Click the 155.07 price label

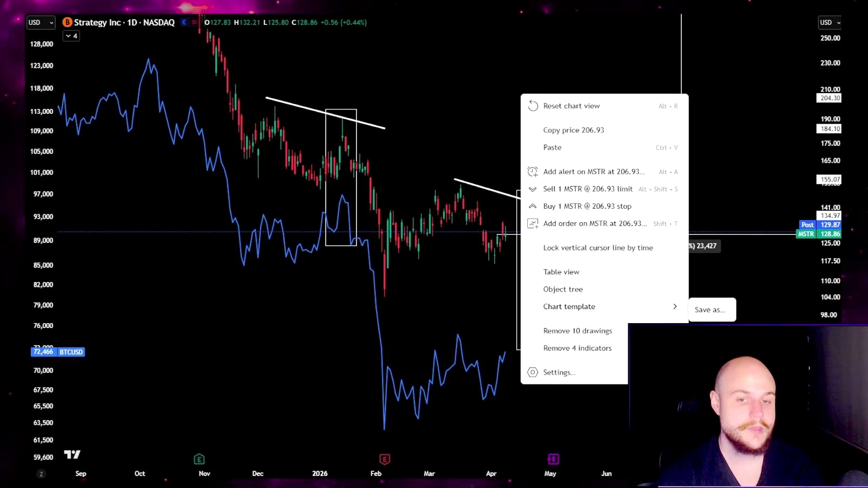[830, 179]
